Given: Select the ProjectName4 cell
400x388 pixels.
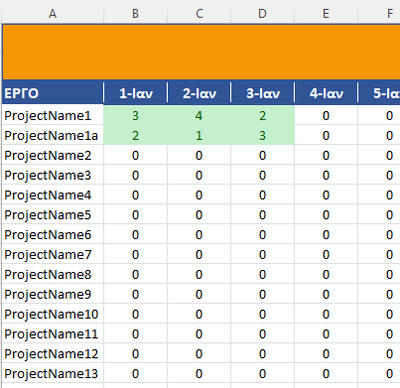Looking at the screenshot, I should 53,195.
